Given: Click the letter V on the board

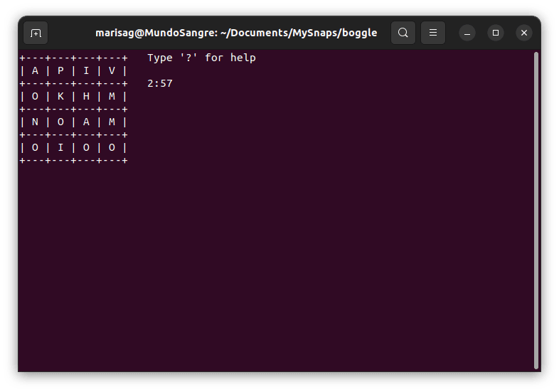Looking at the screenshot, I should [112, 70].
